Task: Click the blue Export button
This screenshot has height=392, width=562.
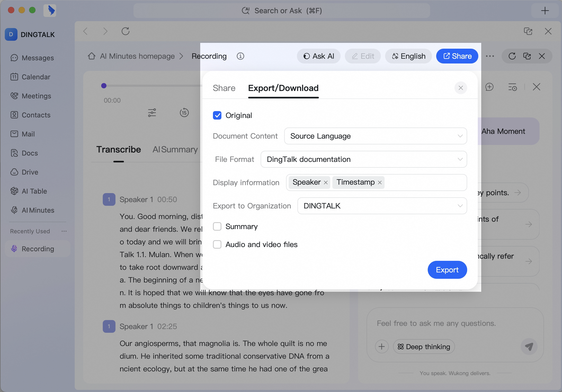Action: click(447, 270)
